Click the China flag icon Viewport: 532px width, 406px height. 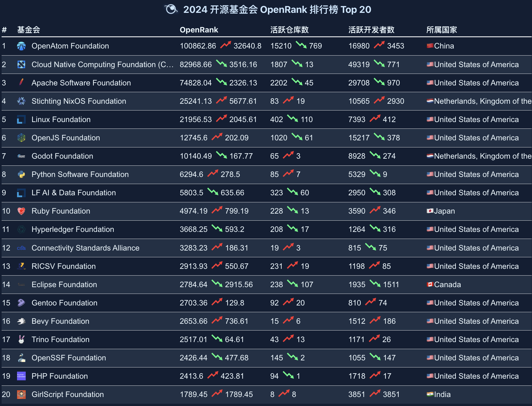[x=430, y=46]
